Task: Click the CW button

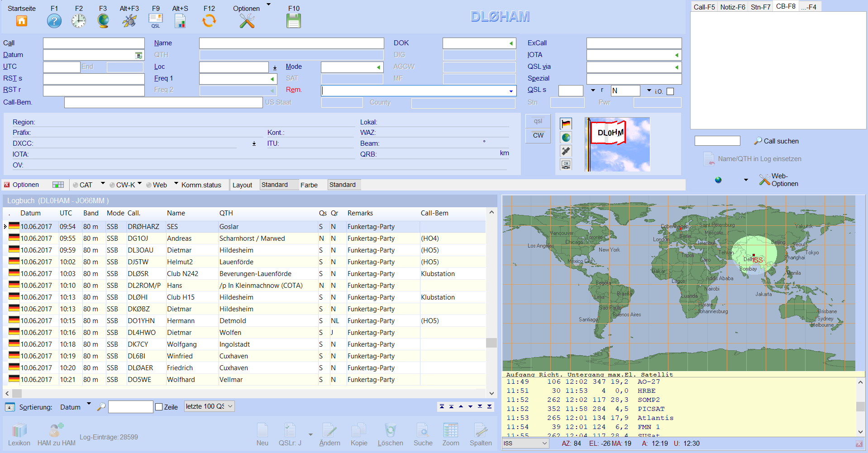Action: coord(538,135)
